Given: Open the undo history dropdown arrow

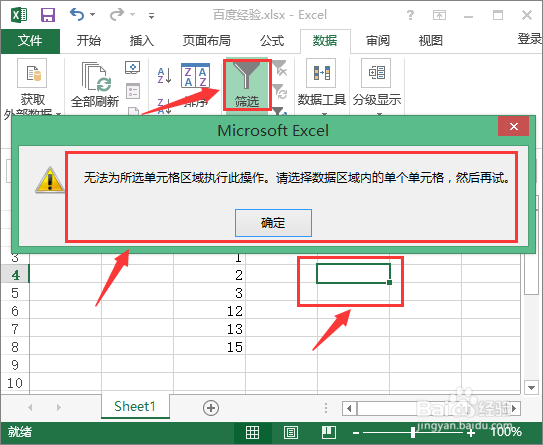Looking at the screenshot, I should pos(92,15).
